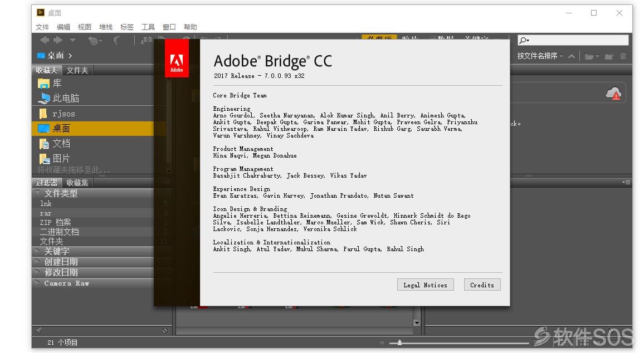Image resolution: width=644 pixels, height=353 pixels.
Task: Expand the chevron after 桌面 breadcrumb
Action: [x=70, y=56]
